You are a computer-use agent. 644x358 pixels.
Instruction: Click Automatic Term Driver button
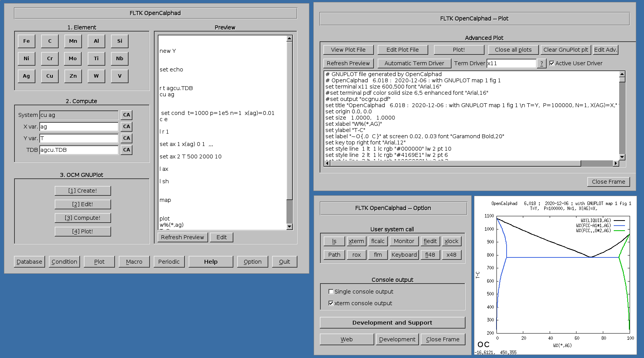[x=415, y=63]
